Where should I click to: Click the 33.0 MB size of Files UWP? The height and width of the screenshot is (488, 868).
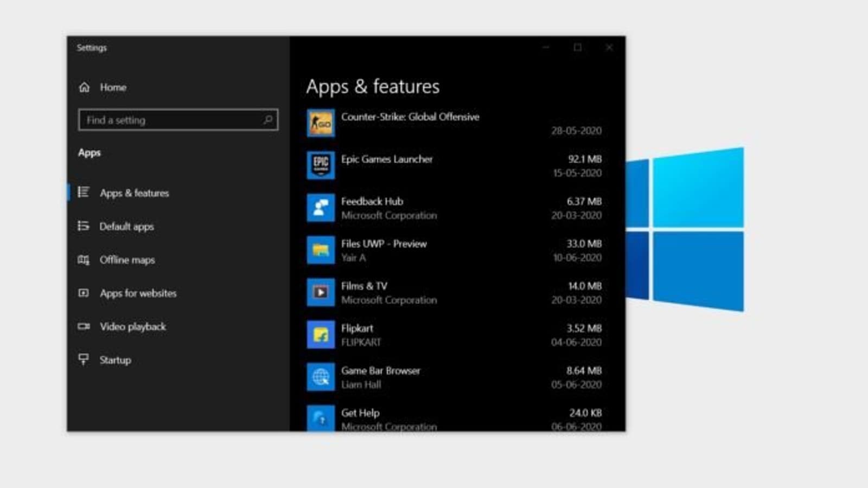click(584, 243)
